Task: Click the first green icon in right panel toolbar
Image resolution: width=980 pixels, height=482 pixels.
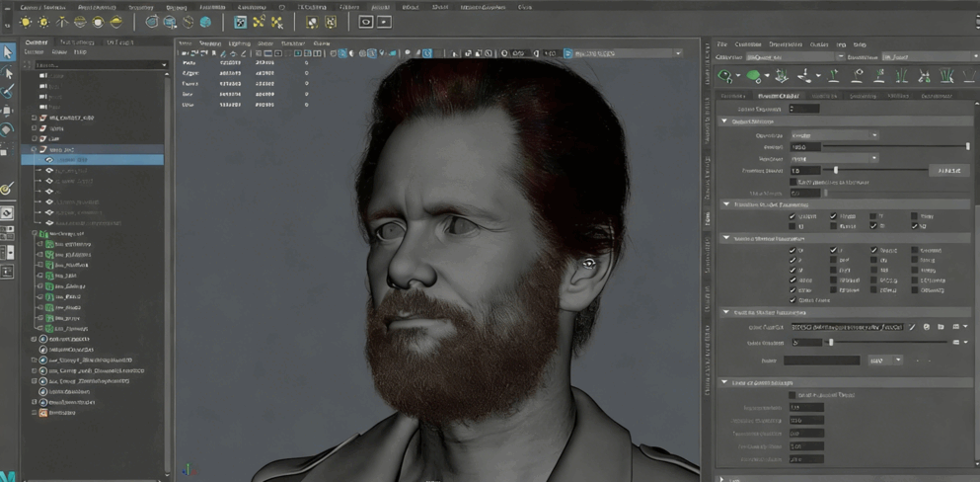Action: (725, 76)
